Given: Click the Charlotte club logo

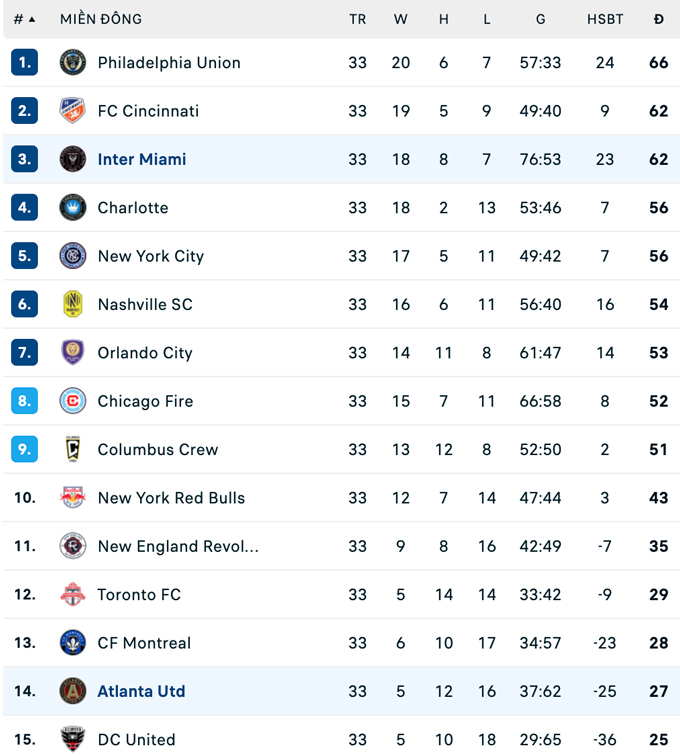Looking at the screenshot, I should tap(73, 207).
